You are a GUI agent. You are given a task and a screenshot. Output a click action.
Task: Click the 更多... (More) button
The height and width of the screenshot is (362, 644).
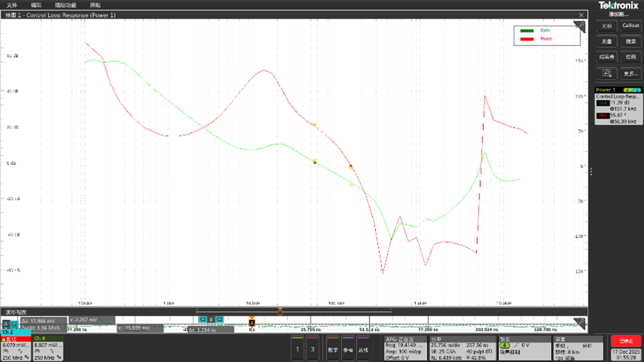pos(630,73)
